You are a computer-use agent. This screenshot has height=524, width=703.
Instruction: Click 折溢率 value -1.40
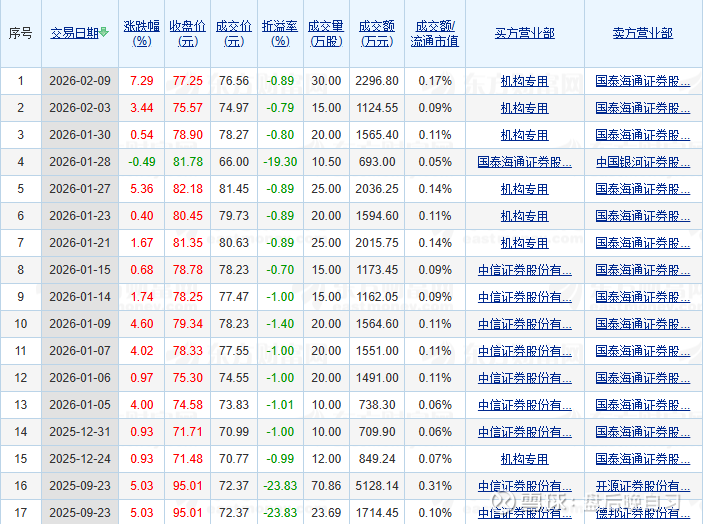tap(280, 324)
